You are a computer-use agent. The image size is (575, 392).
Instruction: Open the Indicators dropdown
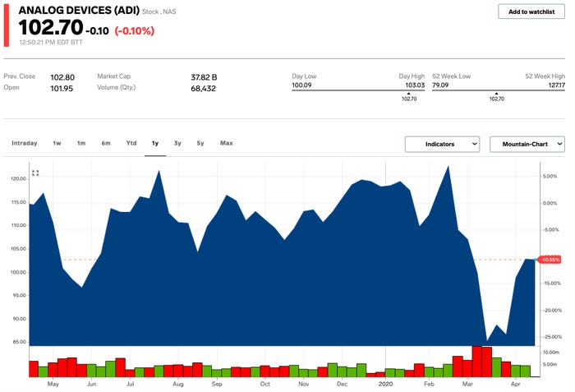442,145
